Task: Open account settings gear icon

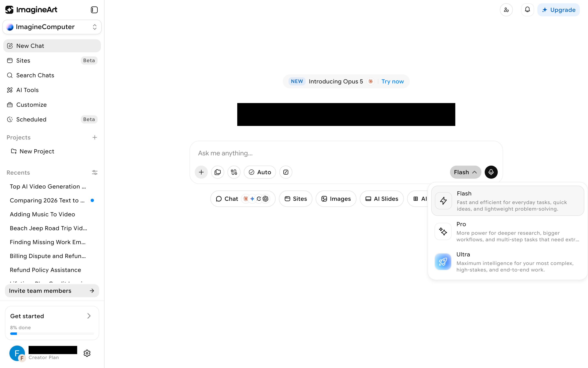Action: [x=87, y=353]
